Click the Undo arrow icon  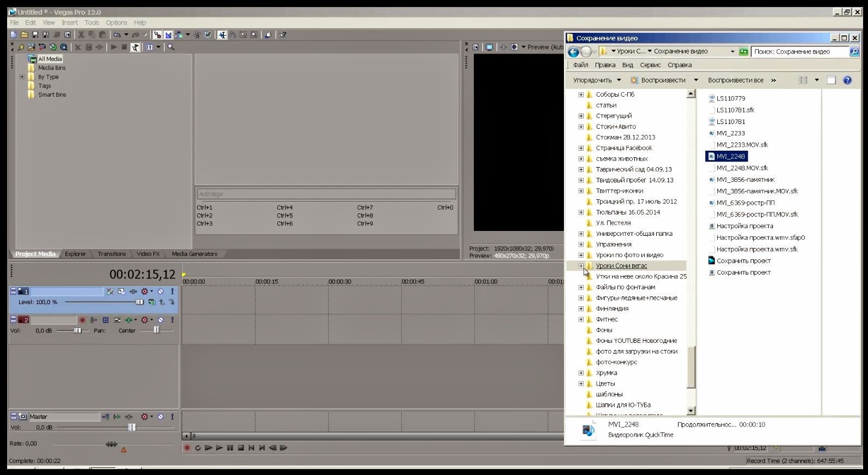[117, 35]
